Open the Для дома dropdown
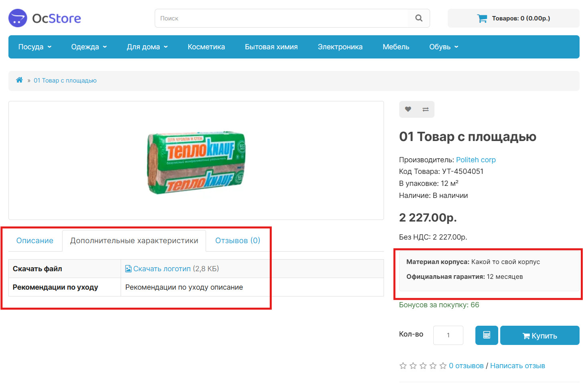The image size is (588, 383). 147,47
